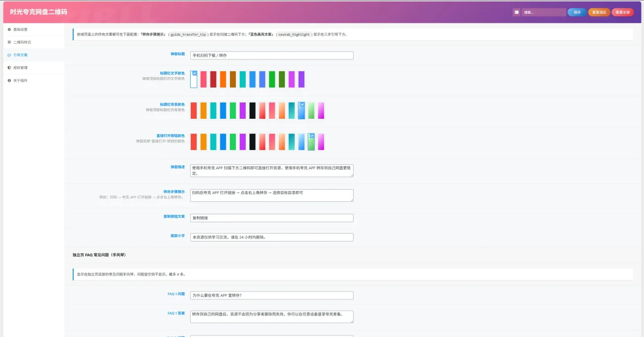
Task: Click the 弹窗标题 text field
Action: point(272,55)
